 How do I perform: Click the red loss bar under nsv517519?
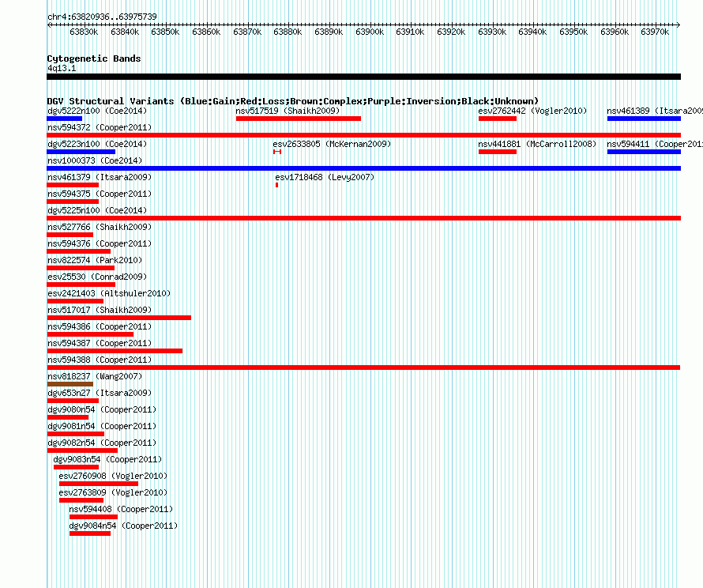[299, 119]
